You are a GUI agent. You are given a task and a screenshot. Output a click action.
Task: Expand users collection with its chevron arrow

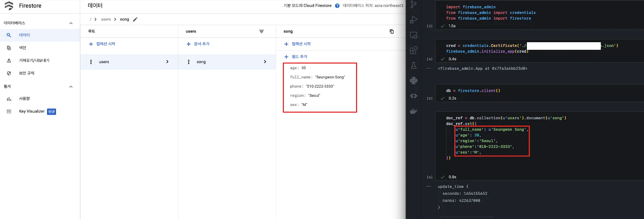[167, 62]
